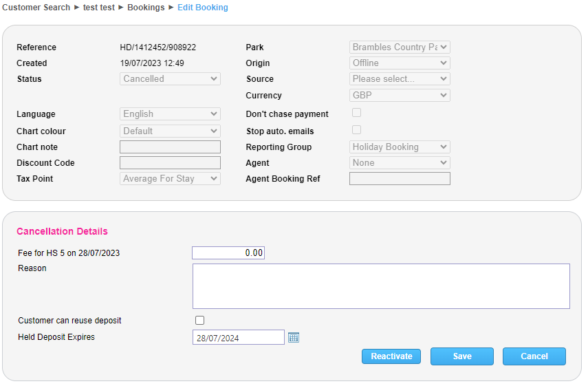Click the Fee for HS 5 amount field
The height and width of the screenshot is (386, 588).
(228, 253)
